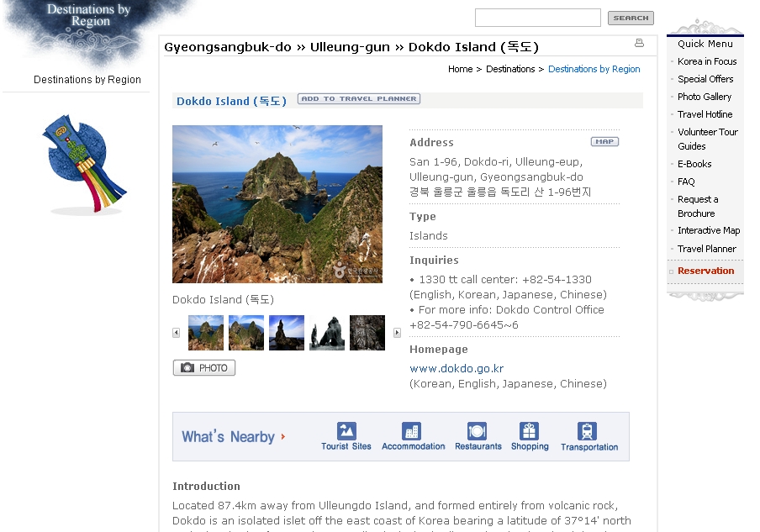Click the Tourist Sites nearby icon

tap(346, 432)
